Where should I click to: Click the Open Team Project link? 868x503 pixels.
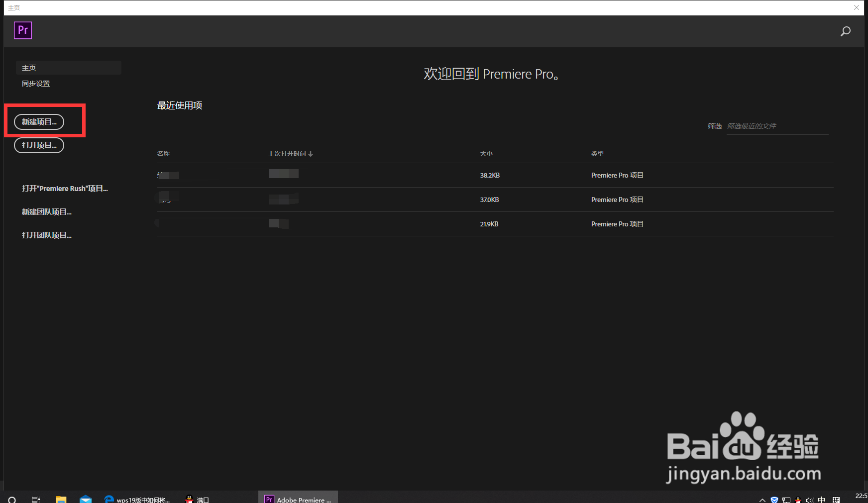[x=47, y=235]
